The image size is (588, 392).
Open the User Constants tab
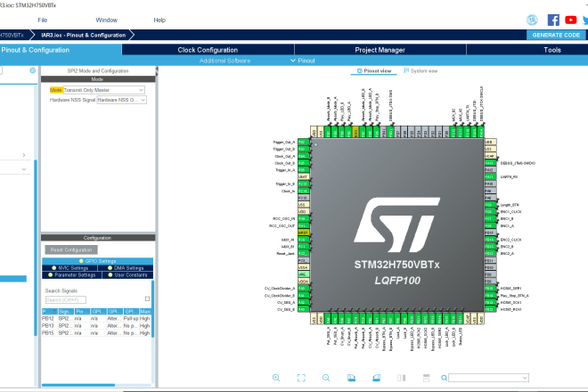(x=127, y=275)
